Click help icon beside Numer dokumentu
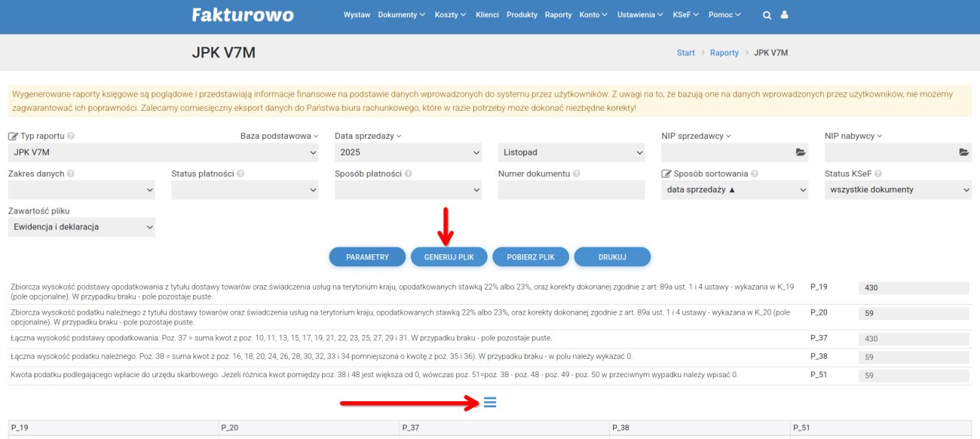The height and width of the screenshot is (439, 980). click(x=577, y=174)
